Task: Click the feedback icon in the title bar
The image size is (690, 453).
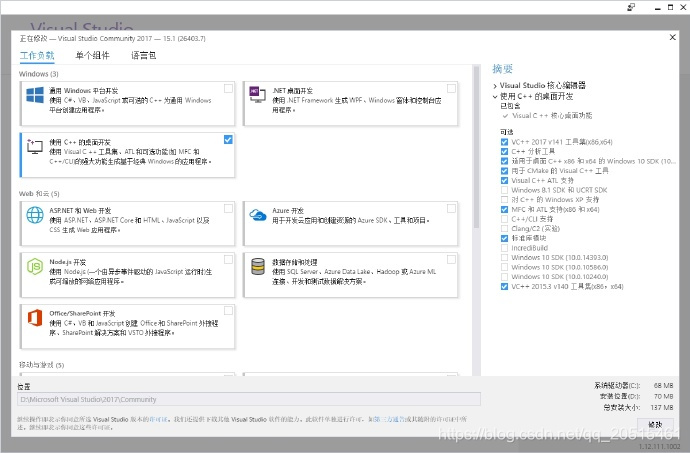Action: click(x=631, y=7)
